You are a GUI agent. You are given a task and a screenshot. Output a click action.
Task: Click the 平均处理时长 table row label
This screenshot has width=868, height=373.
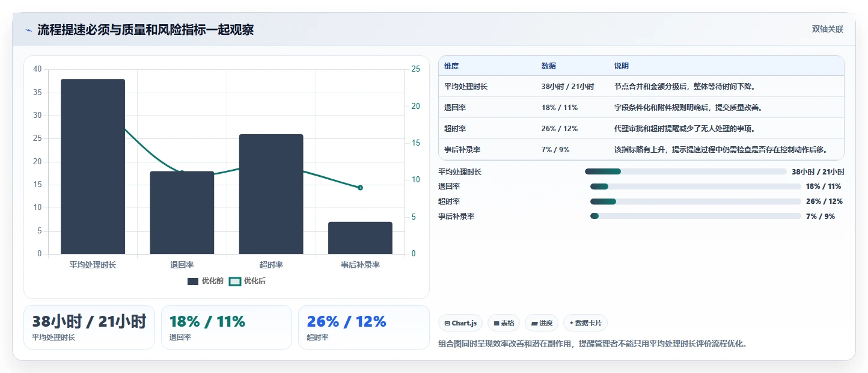(466, 87)
